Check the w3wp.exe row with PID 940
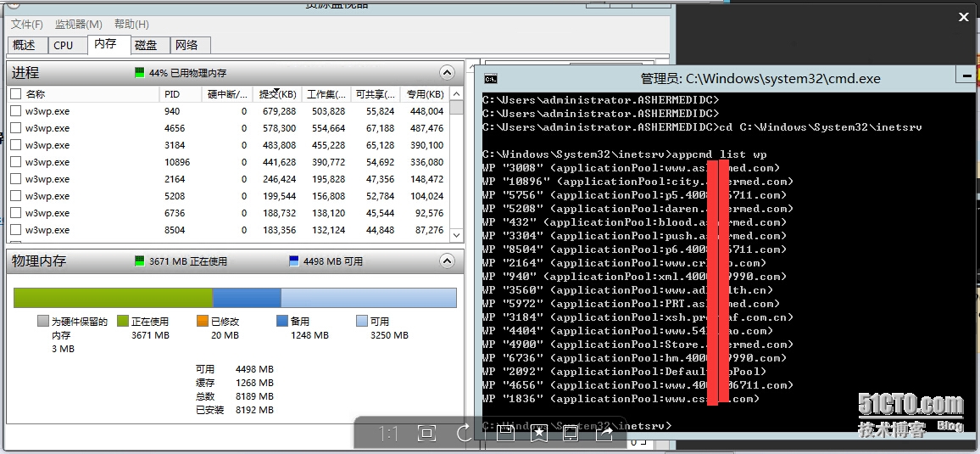The image size is (980, 454). [15, 111]
